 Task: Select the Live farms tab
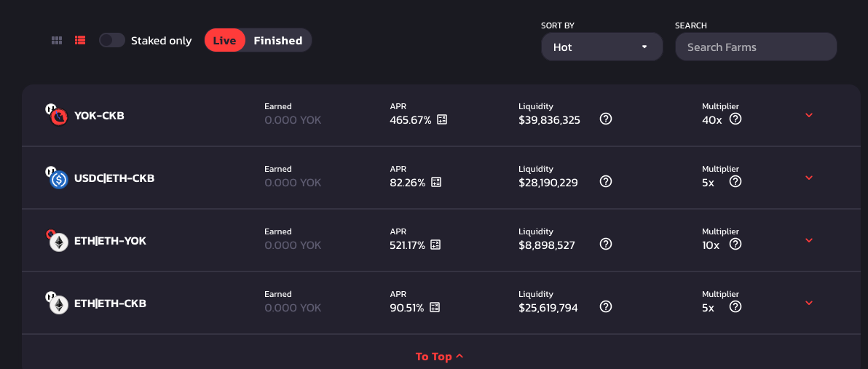pos(225,40)
